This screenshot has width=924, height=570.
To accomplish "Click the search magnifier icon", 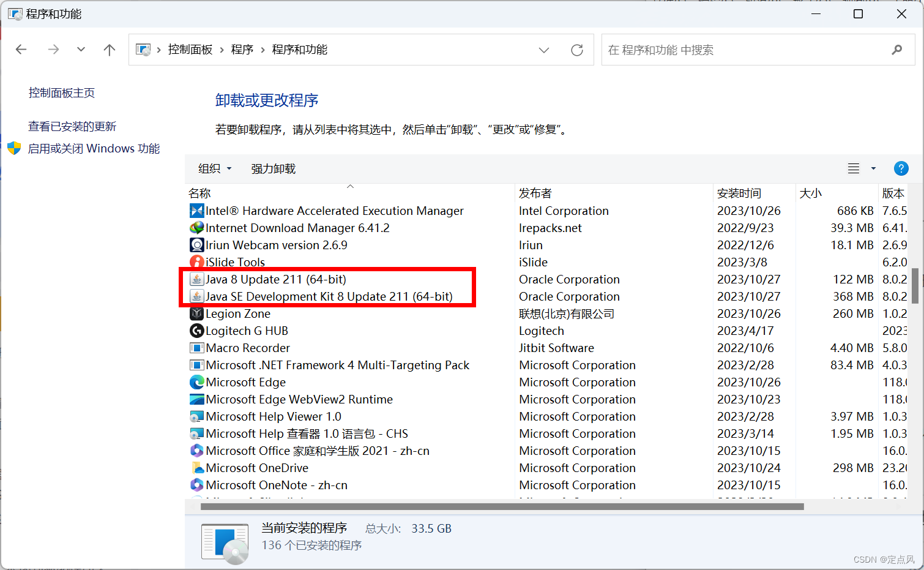I will click(897, 50).
